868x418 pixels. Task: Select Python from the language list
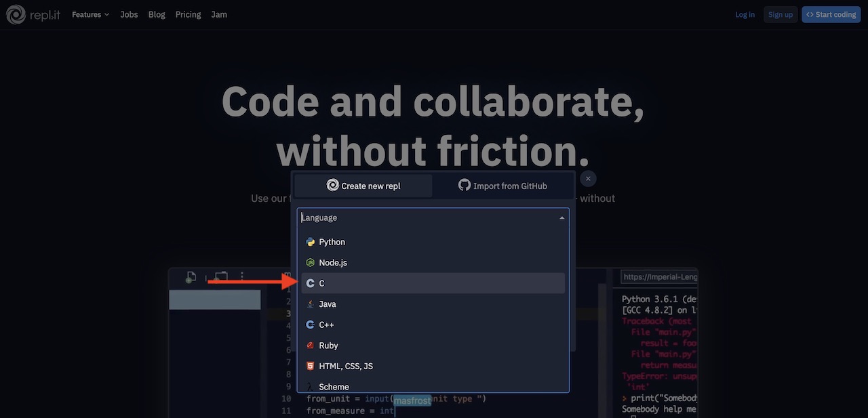click(x=433, y=242)
